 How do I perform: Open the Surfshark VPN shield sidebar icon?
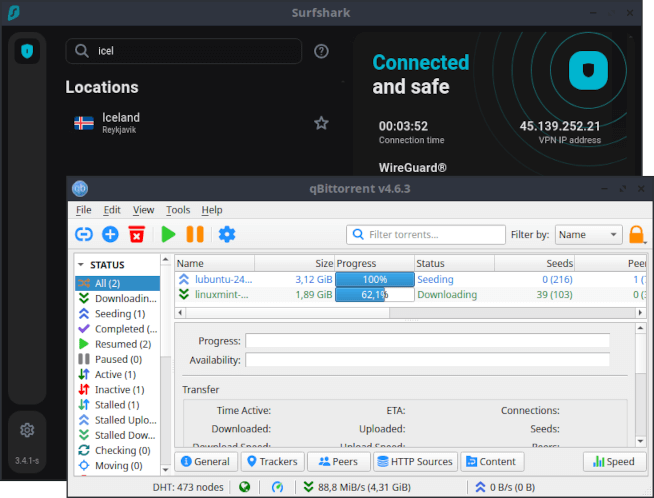(x=27, y=51)
